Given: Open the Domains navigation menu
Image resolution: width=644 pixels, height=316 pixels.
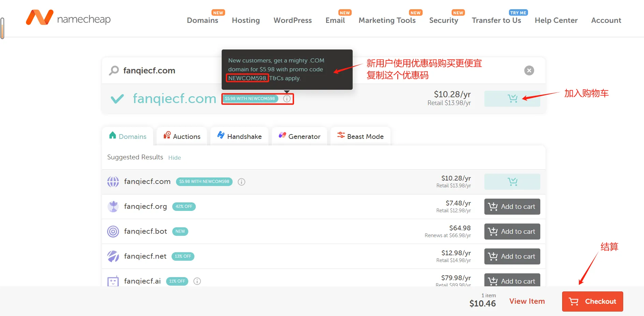Looking at the screenshot, I should pos(202,20).
